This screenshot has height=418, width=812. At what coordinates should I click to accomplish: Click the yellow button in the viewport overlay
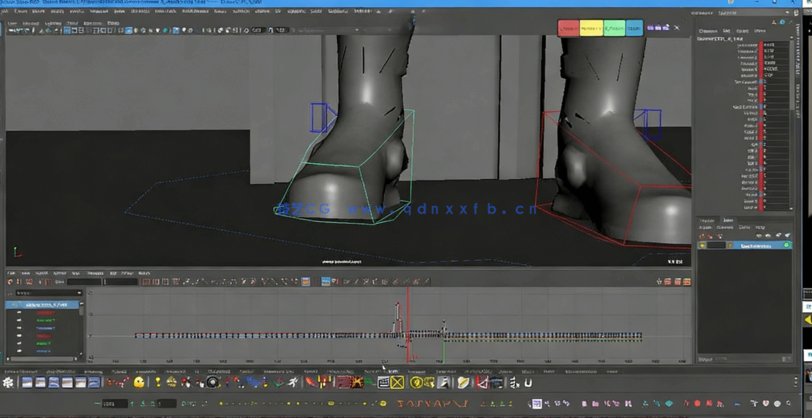[x=591, y=28]
